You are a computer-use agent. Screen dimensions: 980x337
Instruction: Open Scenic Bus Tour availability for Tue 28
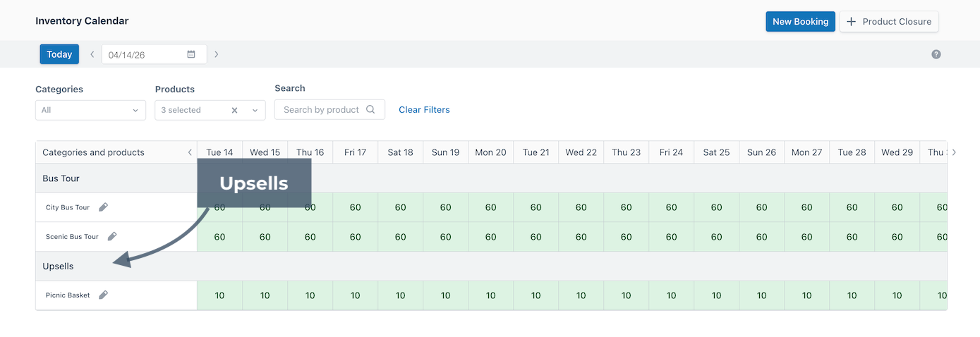(x=852, y=237)
